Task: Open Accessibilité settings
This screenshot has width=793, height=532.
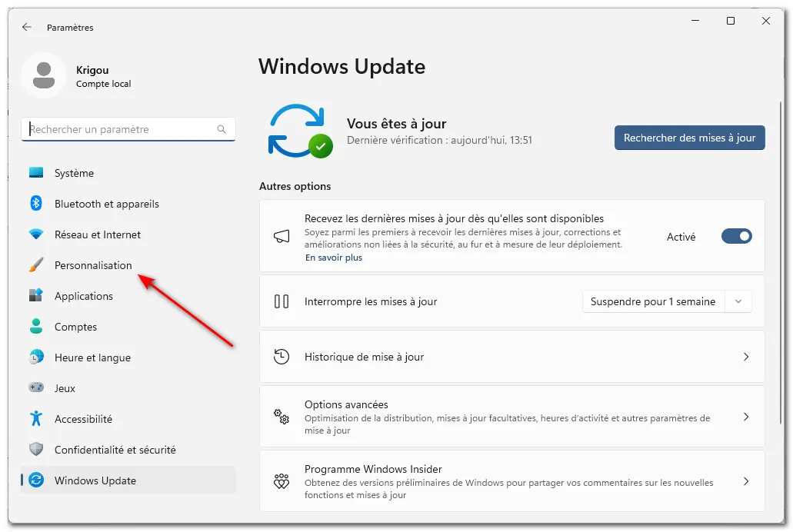Action: click(128, 419)
